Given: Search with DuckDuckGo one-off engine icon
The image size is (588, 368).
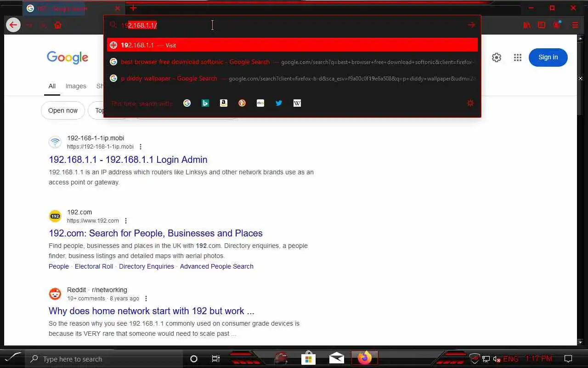Looking at the screenshot, I should pyautogui.click(x=242, y=103).
